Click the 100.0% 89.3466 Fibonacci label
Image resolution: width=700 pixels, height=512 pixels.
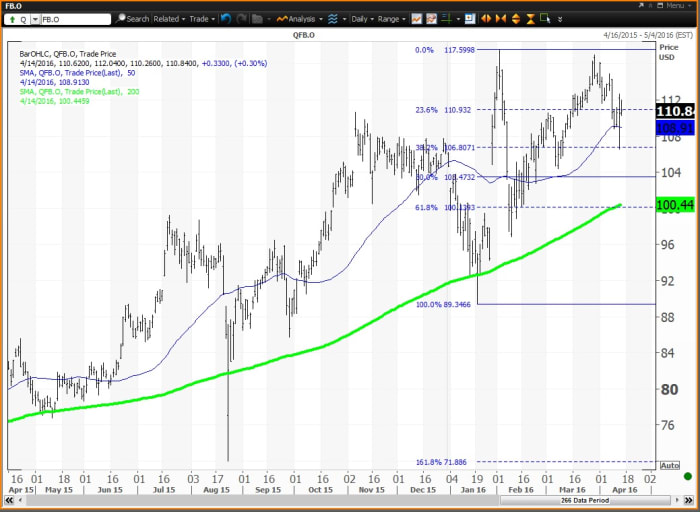coord(443,304)
